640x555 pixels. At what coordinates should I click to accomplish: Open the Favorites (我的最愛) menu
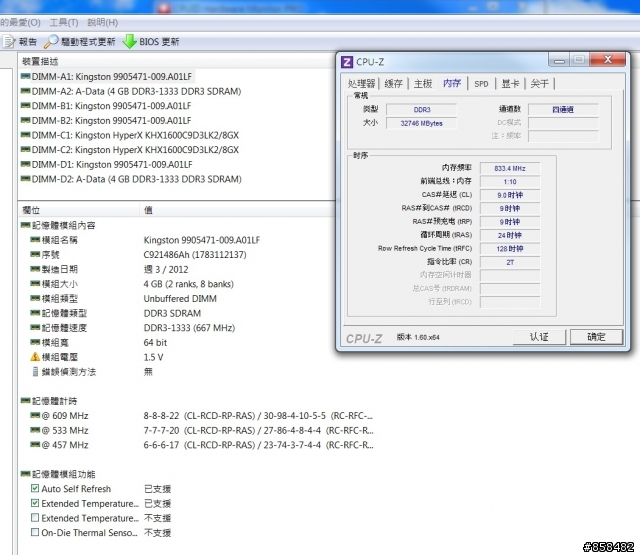pos(20,22)
